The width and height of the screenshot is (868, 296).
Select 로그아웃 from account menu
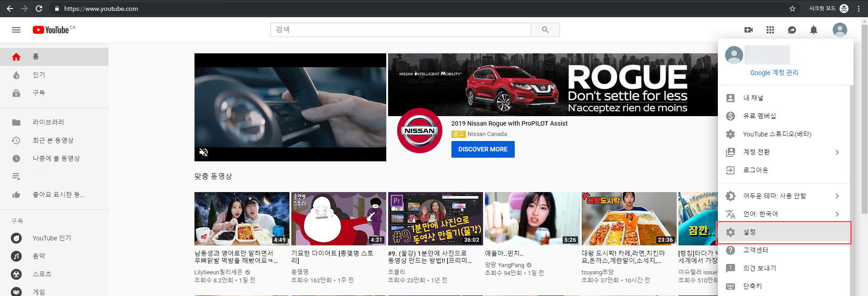click(783, 170)
